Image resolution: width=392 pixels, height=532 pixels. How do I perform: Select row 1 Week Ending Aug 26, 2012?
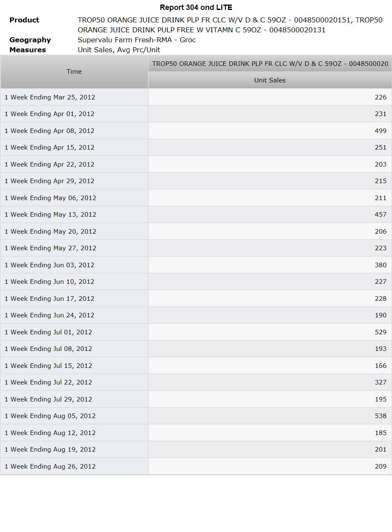196,466
